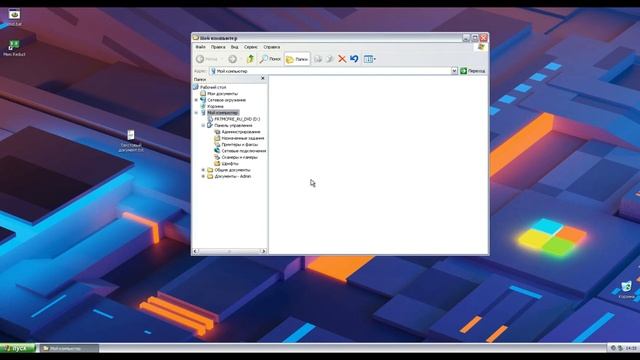Open the Поиск search tool

tap(270, 59)
